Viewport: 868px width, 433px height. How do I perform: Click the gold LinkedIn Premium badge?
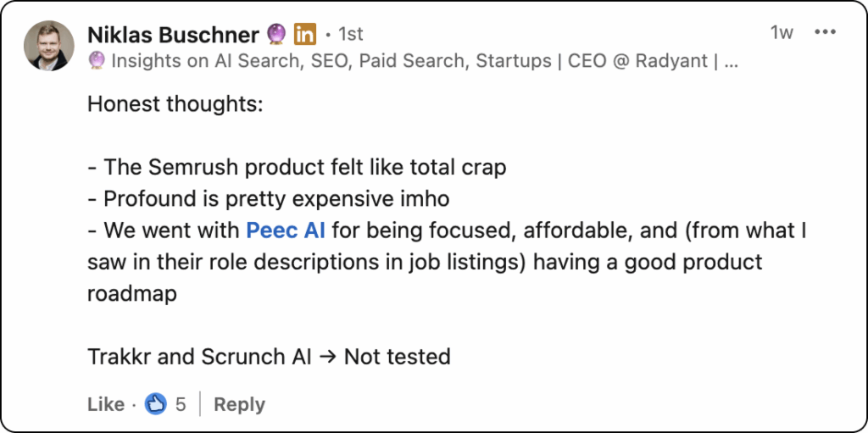[x=304, y=35]
